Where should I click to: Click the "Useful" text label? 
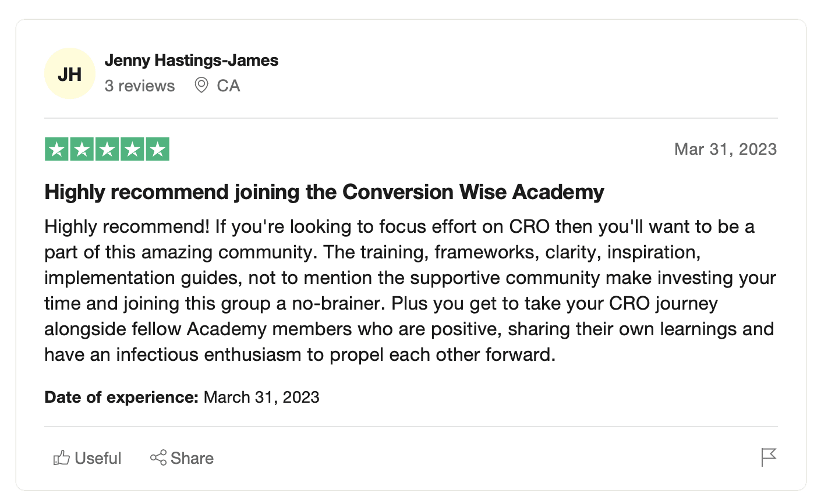coord(98,459)
